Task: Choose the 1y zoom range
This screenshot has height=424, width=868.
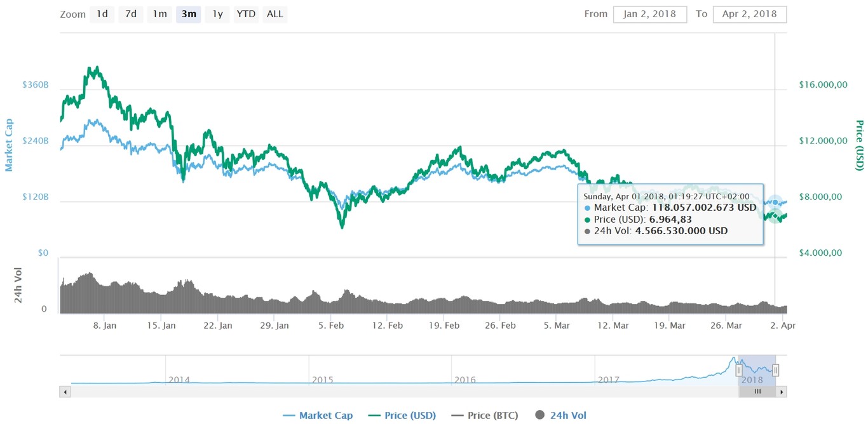Action: coord(217,14)
